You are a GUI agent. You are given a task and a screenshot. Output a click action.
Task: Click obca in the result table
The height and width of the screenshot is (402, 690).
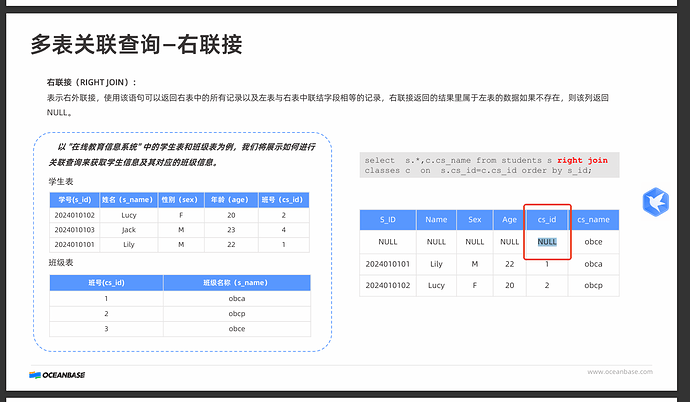pos(593,264)
